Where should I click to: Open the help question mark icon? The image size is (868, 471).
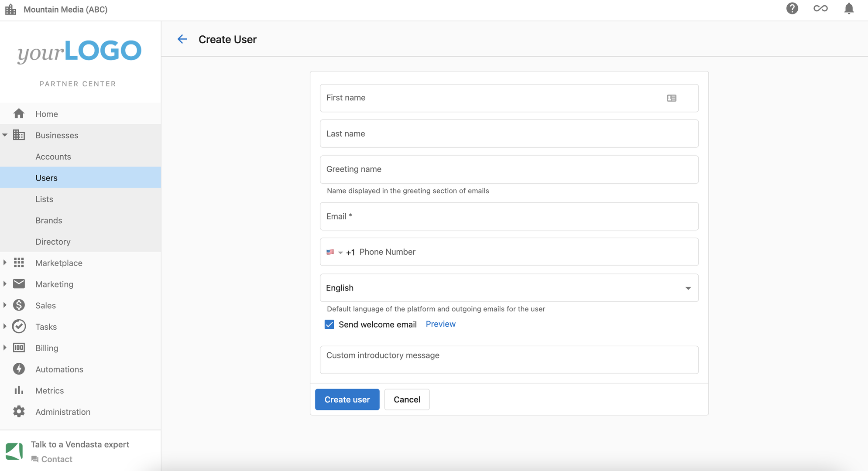[x=792, y=9]
